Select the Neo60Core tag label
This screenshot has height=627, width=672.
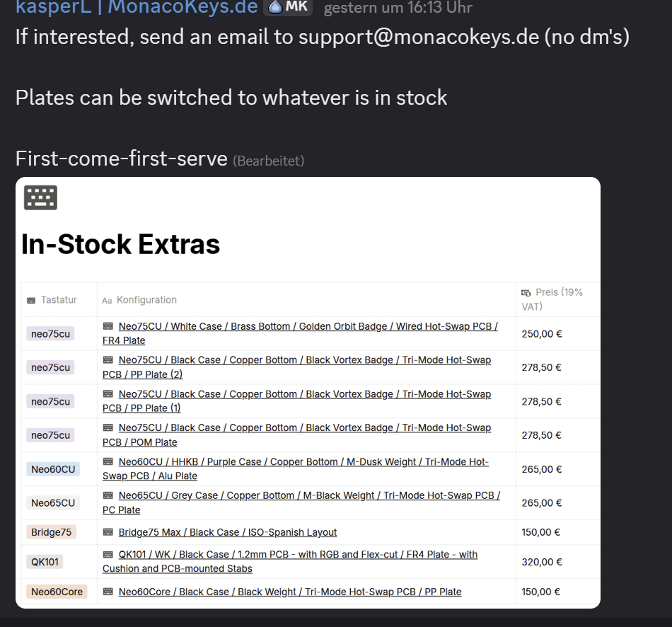(57, 592)
